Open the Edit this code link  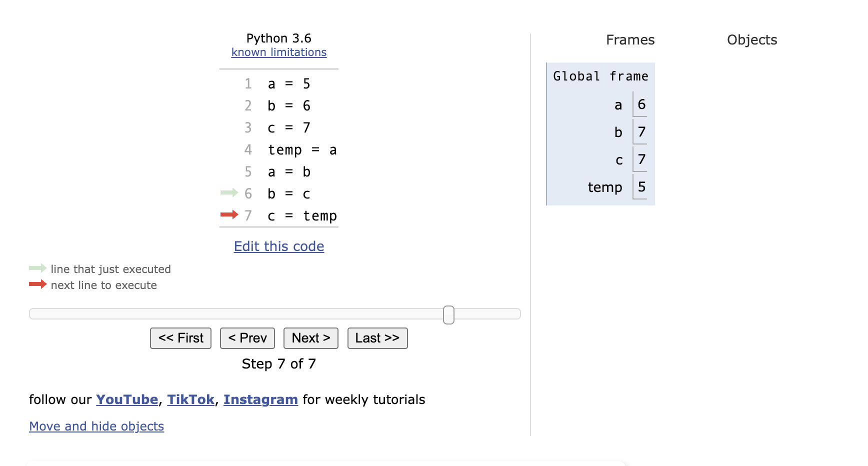[278, 246]
